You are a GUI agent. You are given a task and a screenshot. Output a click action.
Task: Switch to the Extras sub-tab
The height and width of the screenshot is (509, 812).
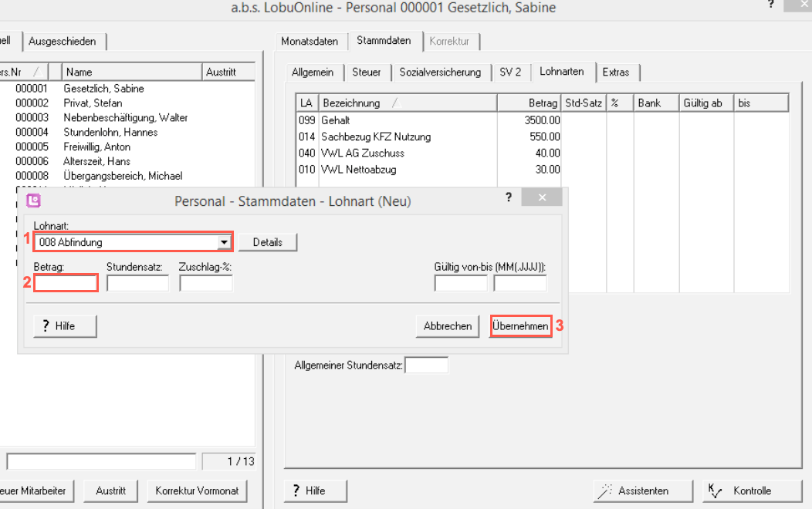(x=616, y=72)
